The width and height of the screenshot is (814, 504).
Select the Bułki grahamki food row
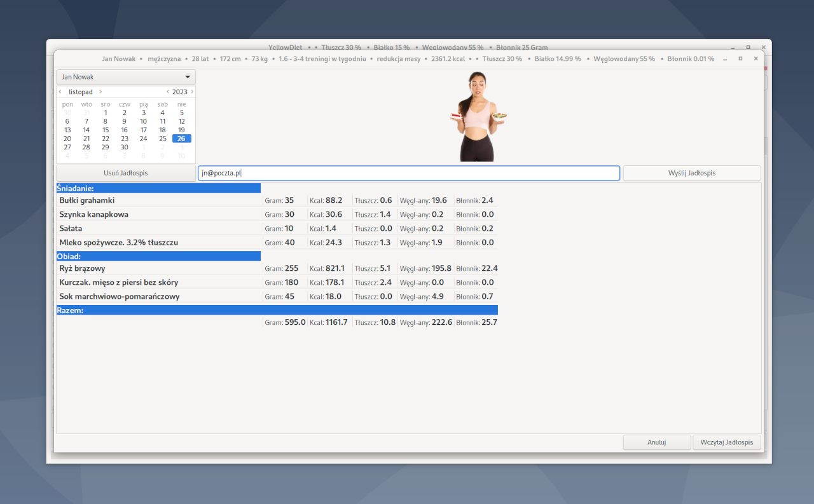point(159,200)
